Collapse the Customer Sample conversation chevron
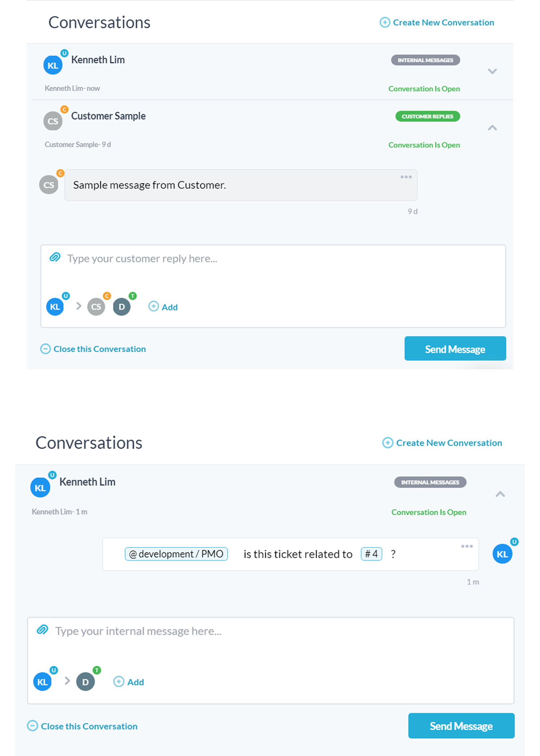This screenshot has height=756, width=540. tap(492, 127)
